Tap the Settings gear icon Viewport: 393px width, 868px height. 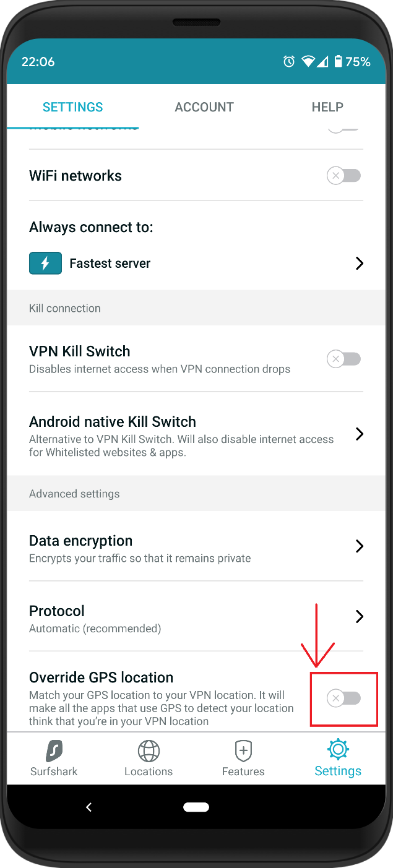click(x=338, y=750)
